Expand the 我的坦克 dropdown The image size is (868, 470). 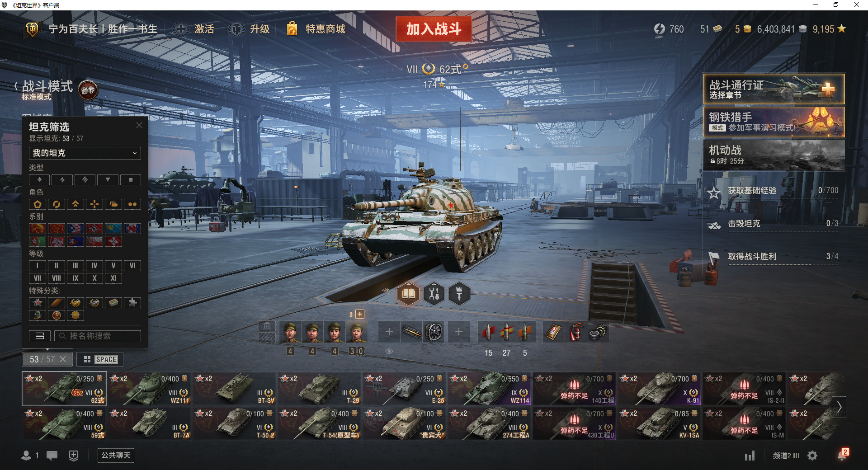tap(85, 153)
